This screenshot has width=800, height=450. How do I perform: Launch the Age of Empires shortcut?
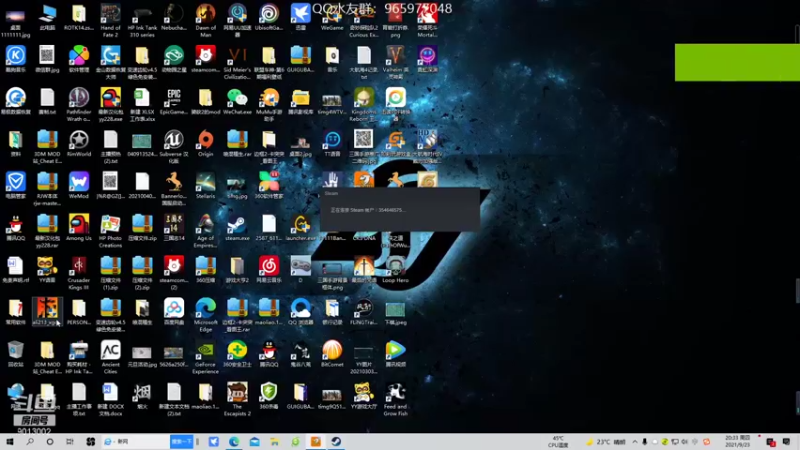(x=206, y=231)
